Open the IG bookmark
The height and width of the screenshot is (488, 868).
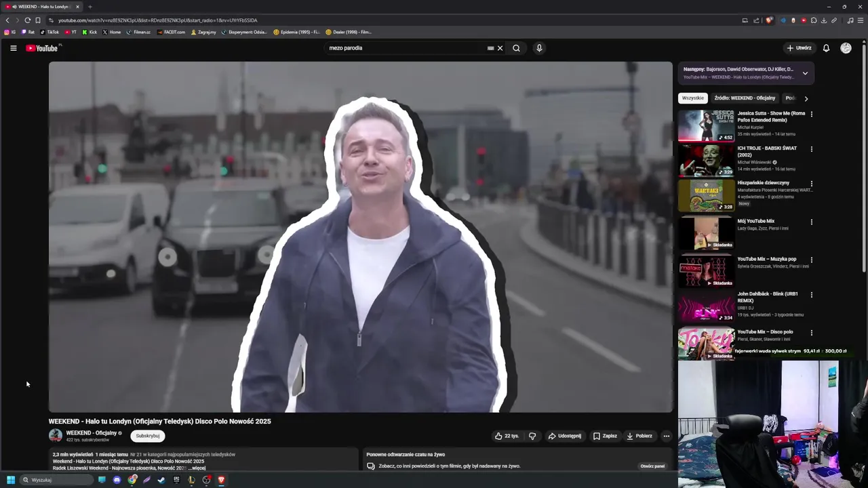click(10, 32)
